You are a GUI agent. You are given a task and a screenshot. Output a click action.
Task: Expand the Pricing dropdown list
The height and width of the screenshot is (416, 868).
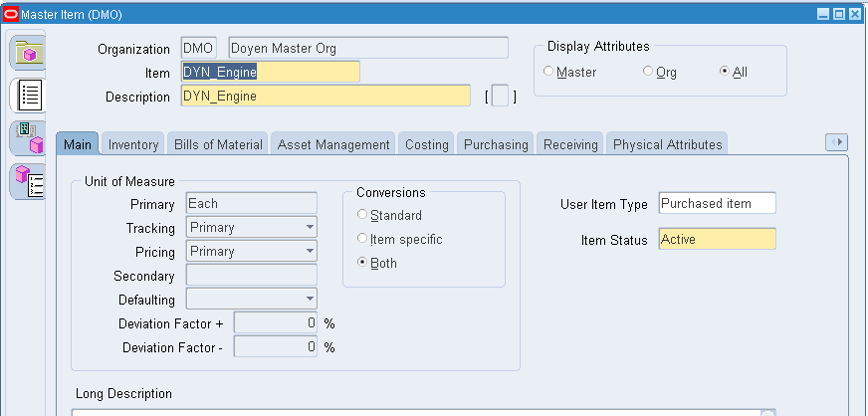coord(252,251)
